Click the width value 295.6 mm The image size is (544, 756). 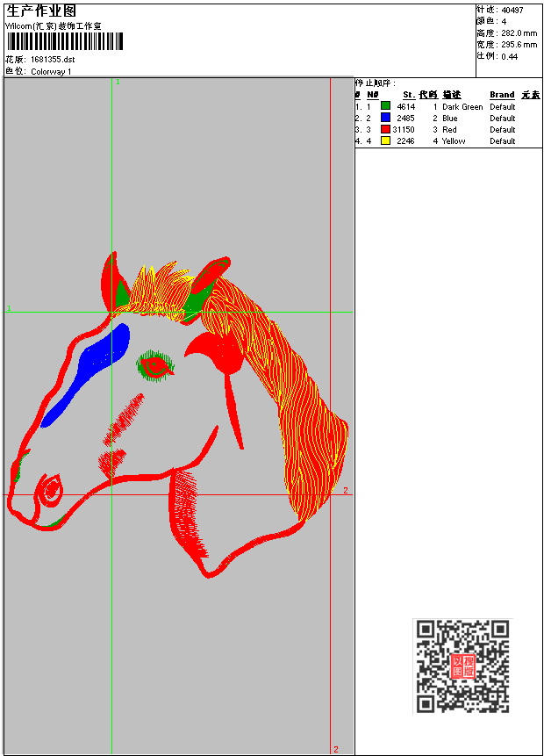coord(519,45)
